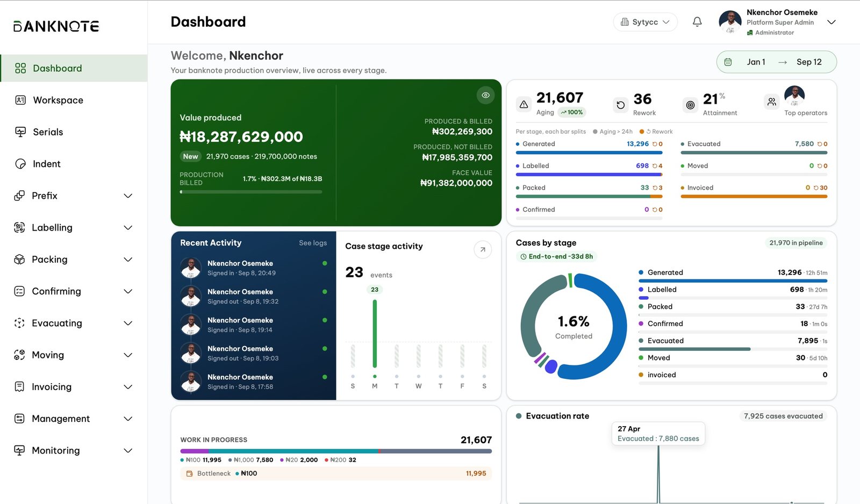Click the Packing box icon
This screenshot has height=504, width=860.
click(19, 260)
